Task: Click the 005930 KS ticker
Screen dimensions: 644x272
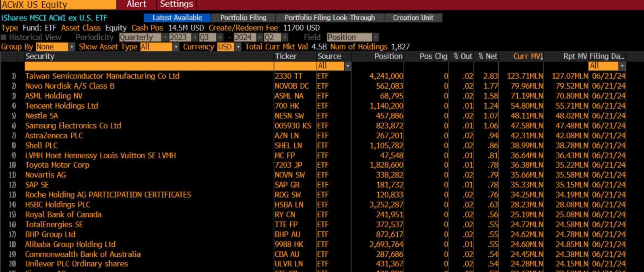Action: 293,126
